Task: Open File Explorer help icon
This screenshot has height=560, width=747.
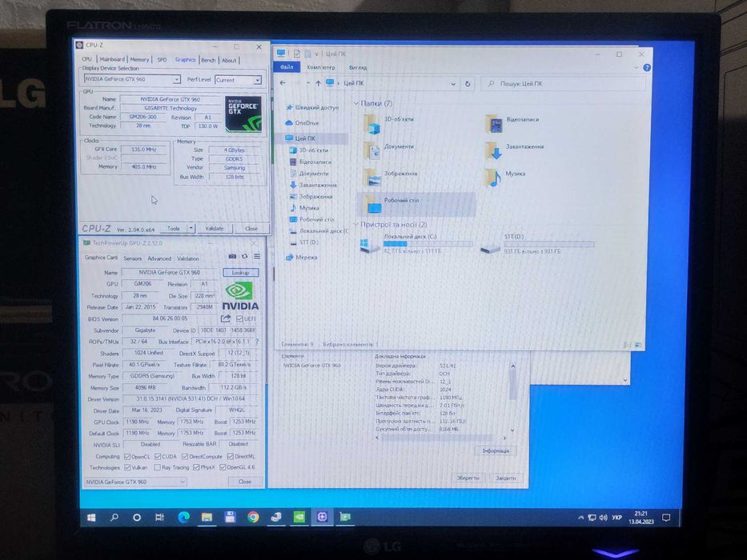Action: pyautogui.click(x=646, y=68)
